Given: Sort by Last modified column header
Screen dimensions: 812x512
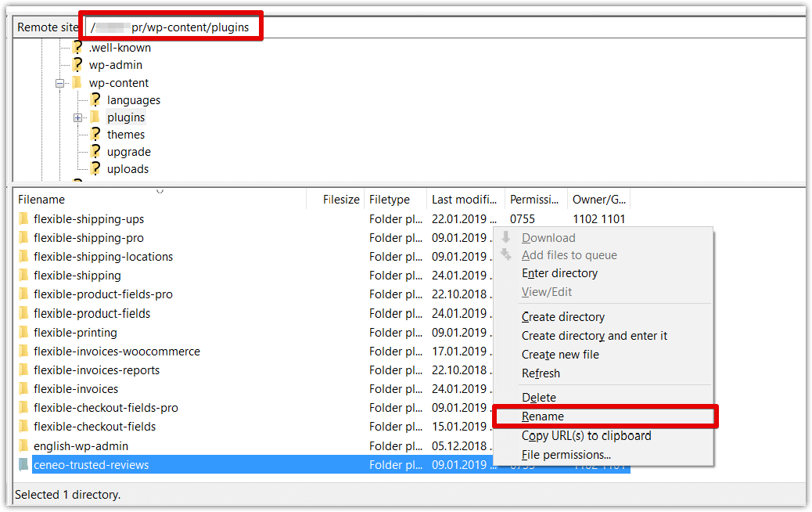Looking at the screenshot, I should coord(465,200).
